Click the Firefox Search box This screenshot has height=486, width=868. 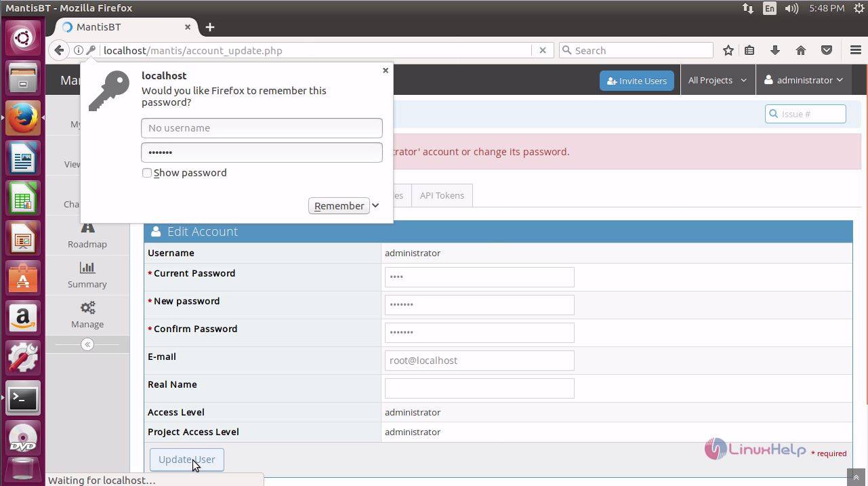(636, 50)
